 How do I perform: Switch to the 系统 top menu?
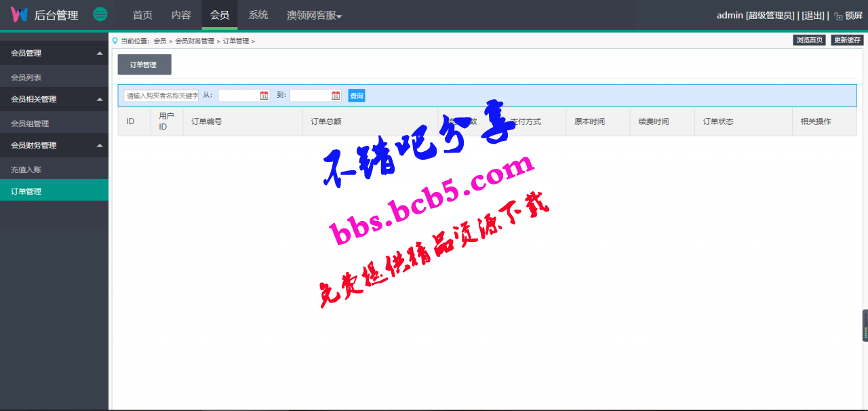(x=258, y=15)
